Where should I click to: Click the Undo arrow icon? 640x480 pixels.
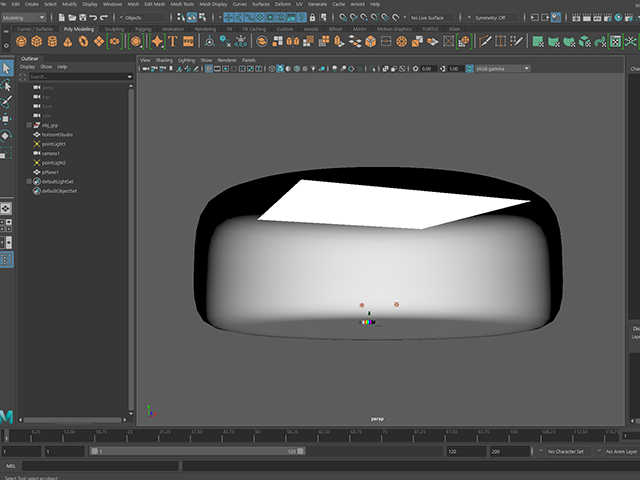(x=93, y=18)
